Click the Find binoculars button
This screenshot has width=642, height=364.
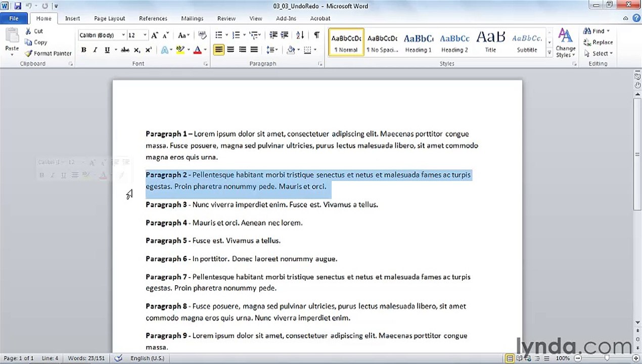(597, 31)
